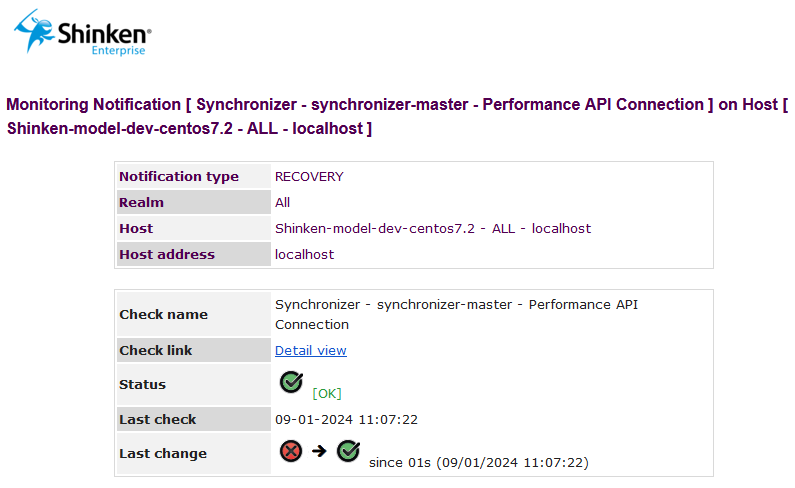Image resolution: width=795 pixels, height=488 pixels.
Task: Open the Detail view link
Action: pos(311,350)
